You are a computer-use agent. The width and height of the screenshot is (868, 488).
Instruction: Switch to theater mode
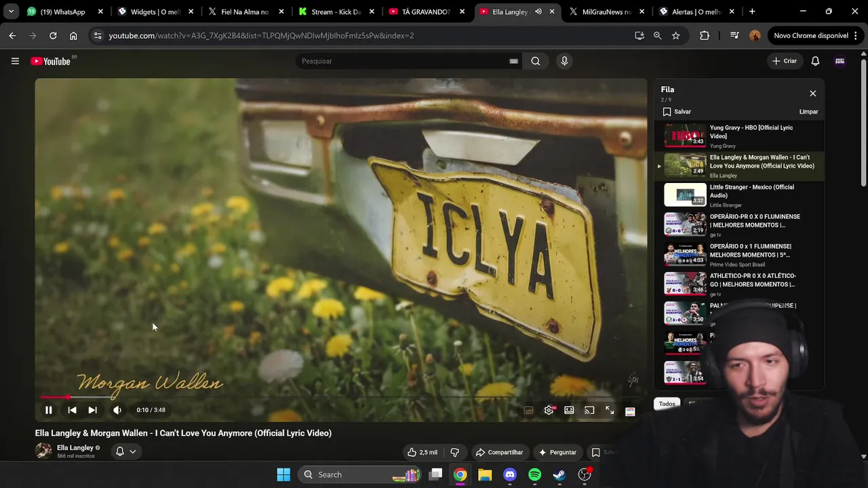(x=569, y=410)
